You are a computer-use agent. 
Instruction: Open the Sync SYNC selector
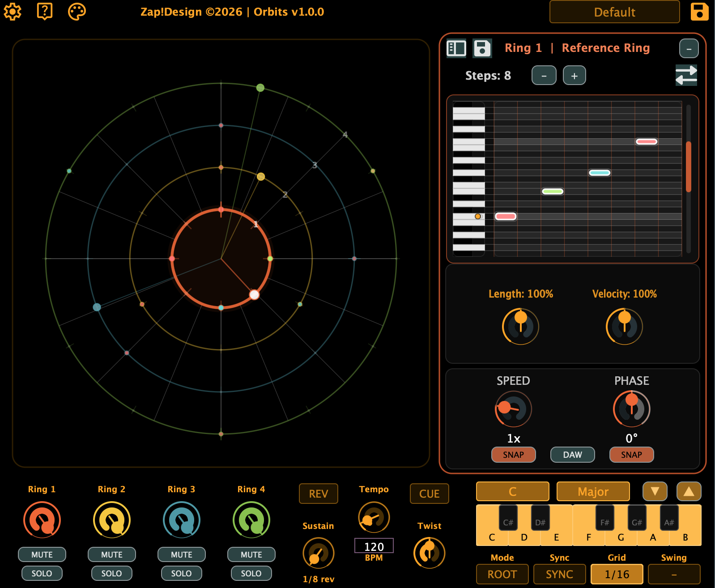[560, 574]
